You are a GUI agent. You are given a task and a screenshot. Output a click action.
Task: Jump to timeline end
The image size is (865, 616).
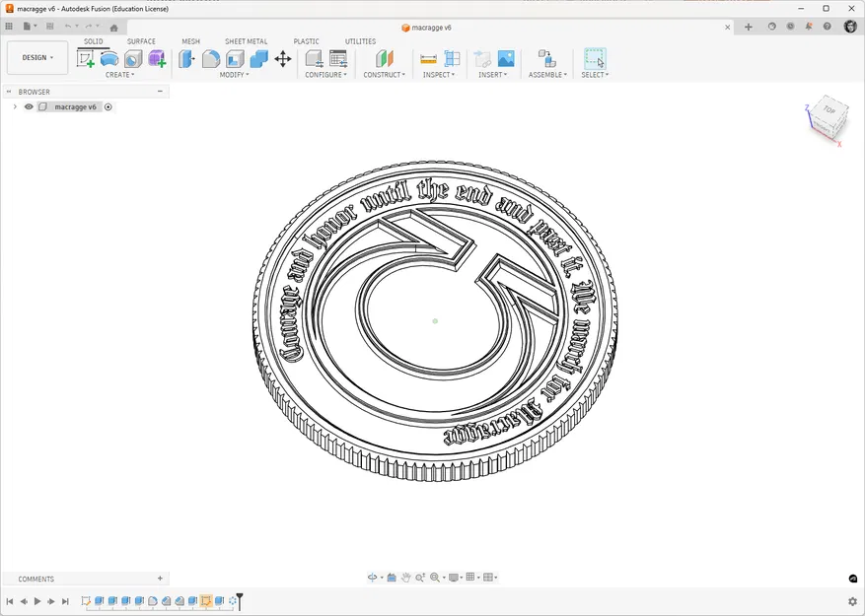(x=65, y=601)
